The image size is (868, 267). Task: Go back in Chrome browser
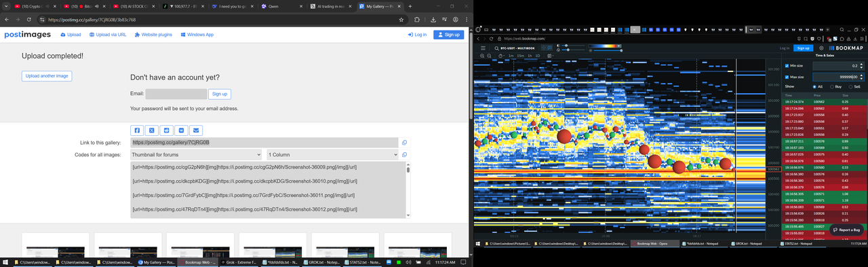click(7, 20)
